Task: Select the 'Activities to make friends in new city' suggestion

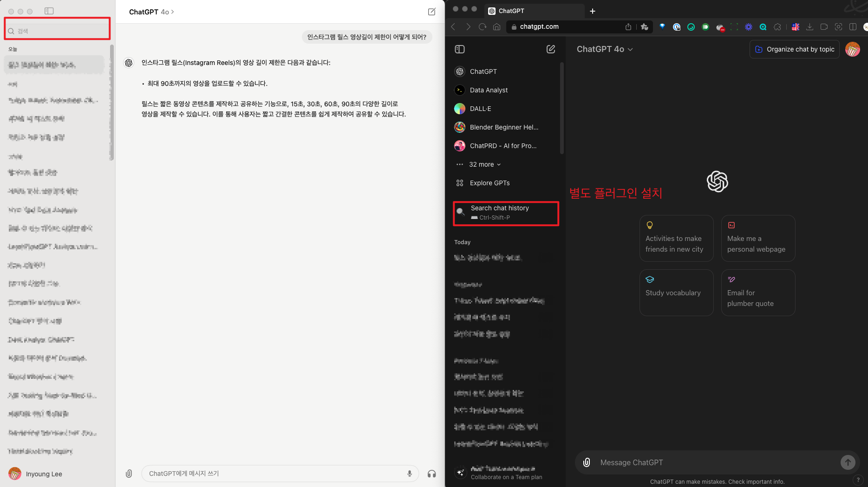Action: (x=676, y=238)
